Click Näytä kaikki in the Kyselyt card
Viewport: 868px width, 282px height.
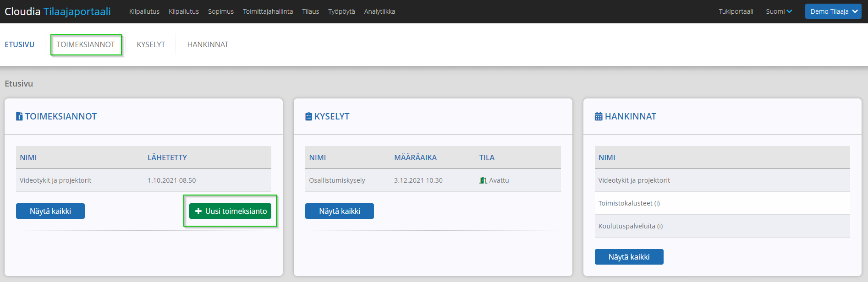click(x=340, y=211)
